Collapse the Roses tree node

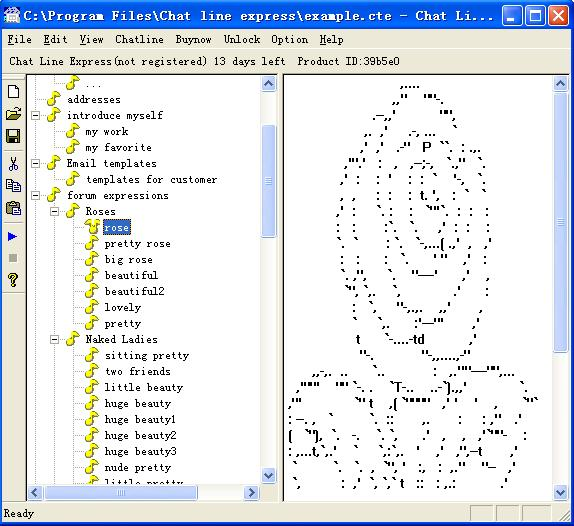[x=55, y=212]
